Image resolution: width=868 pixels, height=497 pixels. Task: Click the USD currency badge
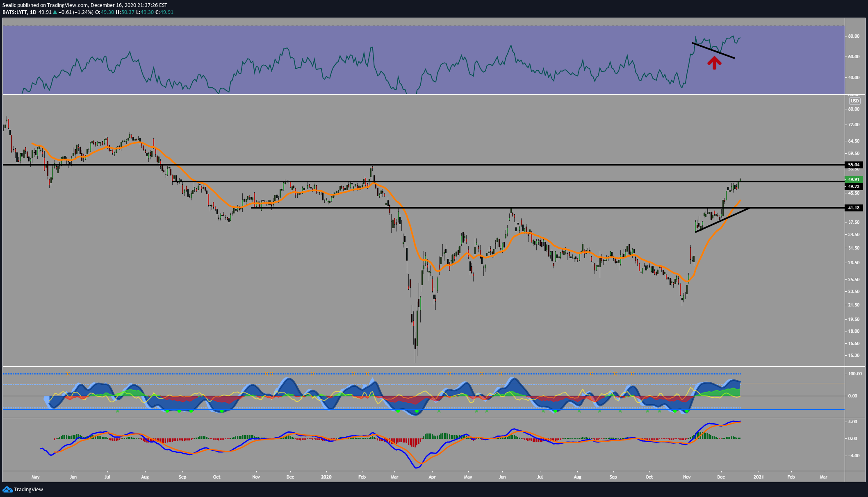tap(854, 101)
